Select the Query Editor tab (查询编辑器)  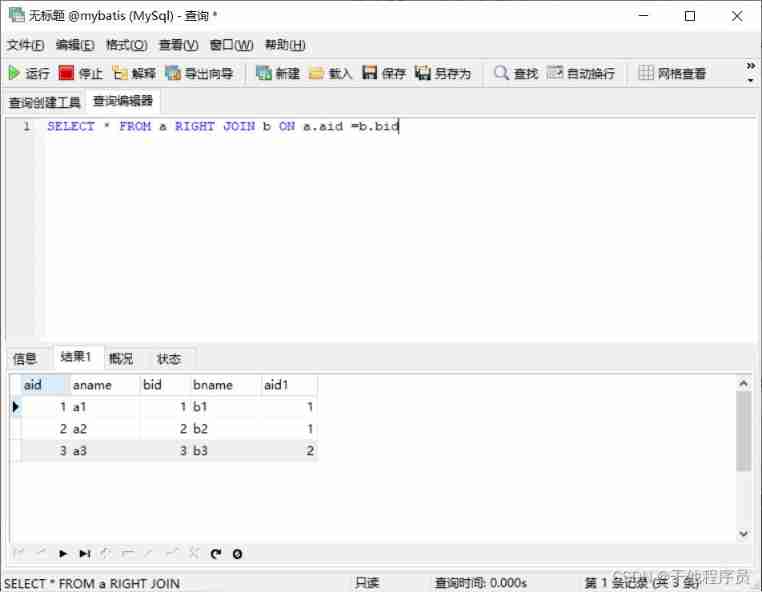123,101
